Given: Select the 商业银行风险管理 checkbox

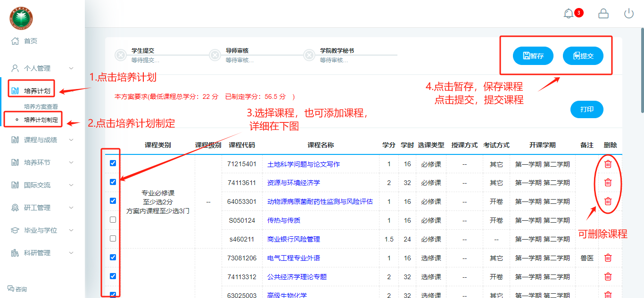Looking at the screenshot, I should pos(113,239).
